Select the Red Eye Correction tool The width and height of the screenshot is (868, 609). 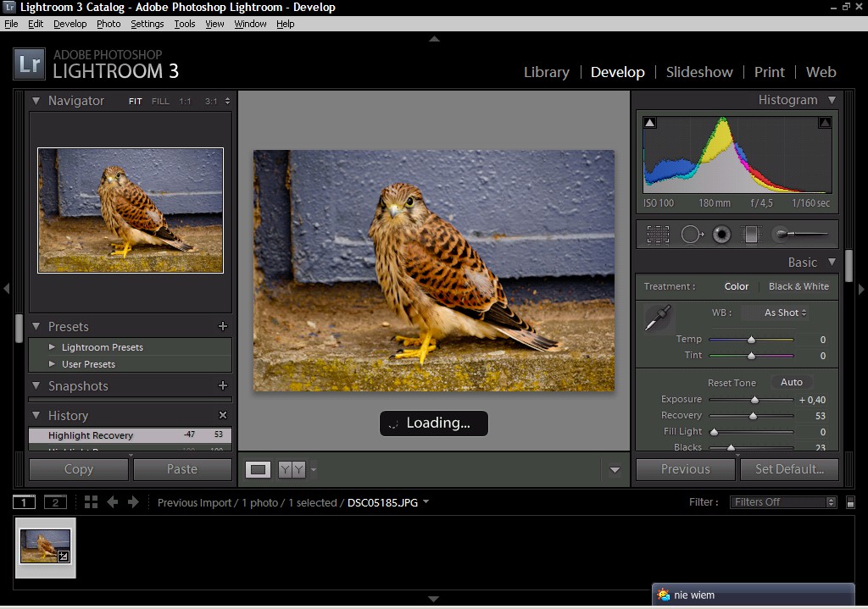721,235
